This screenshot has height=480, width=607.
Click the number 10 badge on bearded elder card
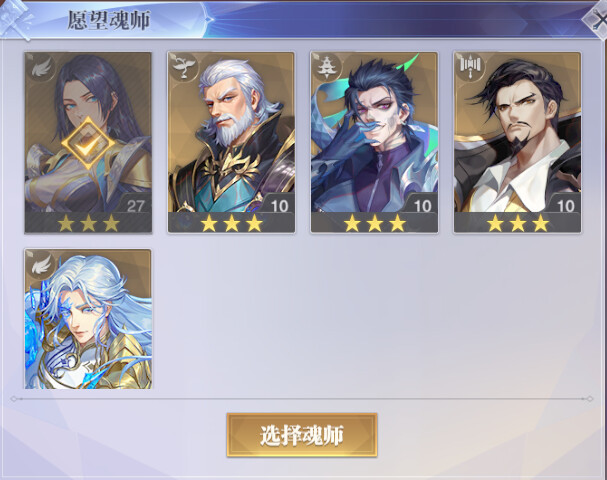click(279, 206)
